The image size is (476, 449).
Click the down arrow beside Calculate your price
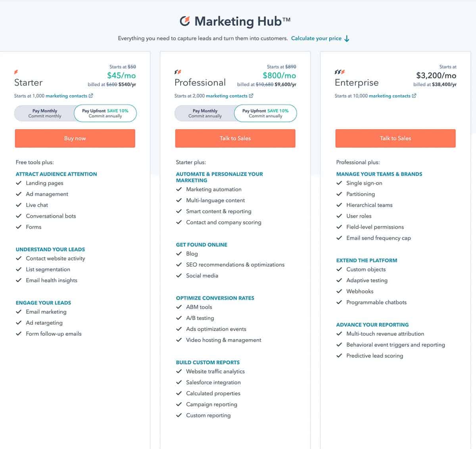(x=347, y=38)
